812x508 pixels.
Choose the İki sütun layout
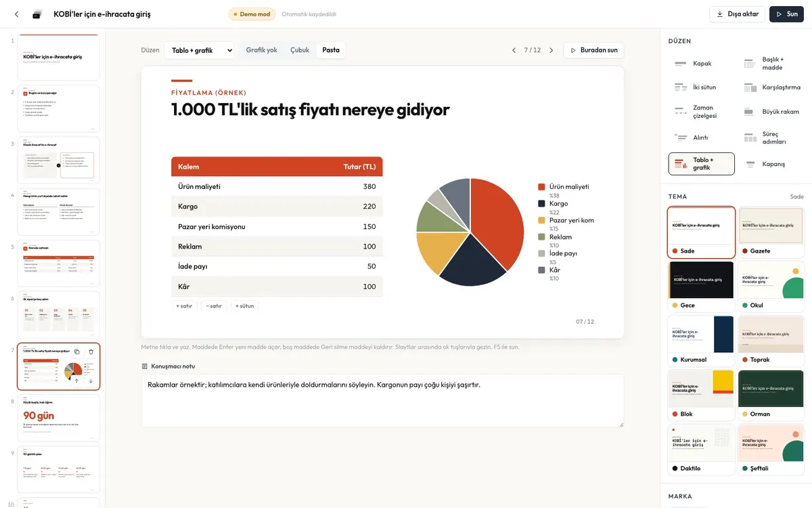(701, 87)
